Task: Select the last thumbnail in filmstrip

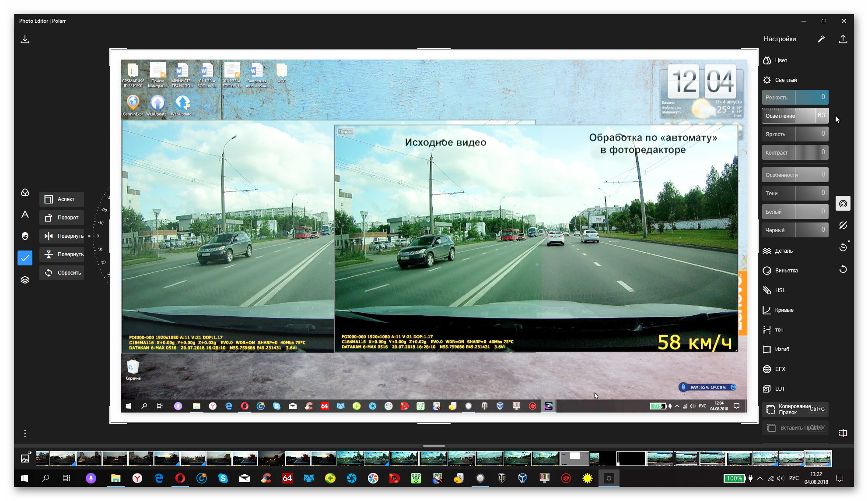Action: click(818, 459)
